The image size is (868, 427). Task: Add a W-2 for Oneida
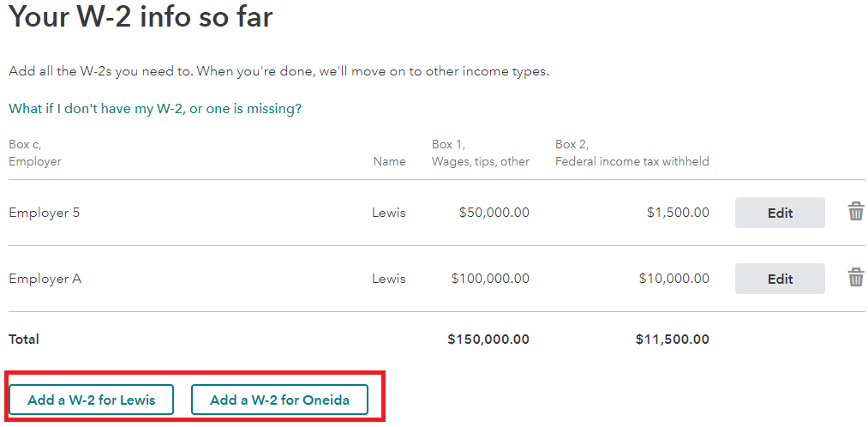(x=279, y=400)
